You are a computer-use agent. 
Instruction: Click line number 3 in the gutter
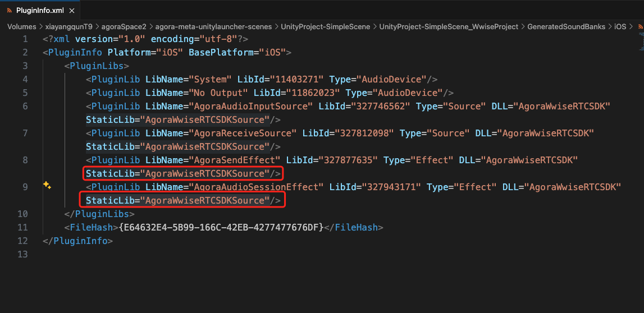(x=25, y=66)
